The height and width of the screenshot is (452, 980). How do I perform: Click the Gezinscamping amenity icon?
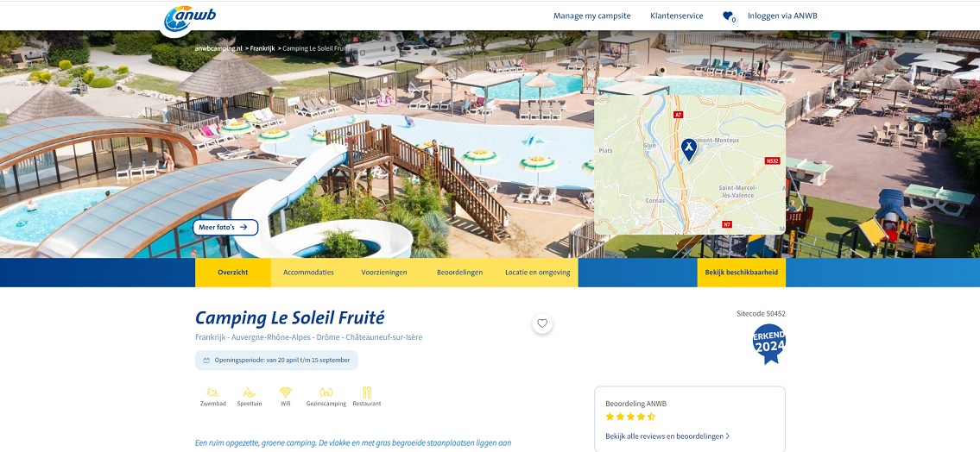click(x=326, y=392)
